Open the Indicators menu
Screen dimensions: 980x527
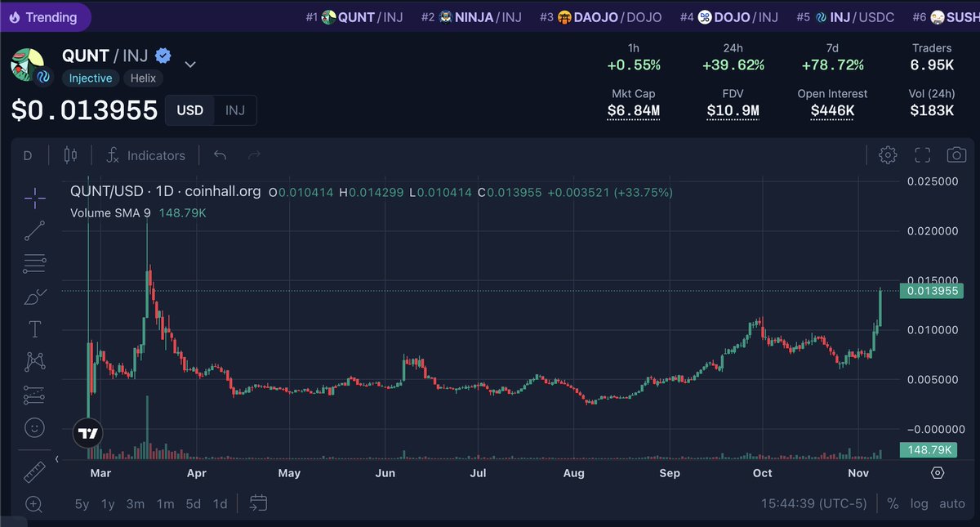(x=146, y=155)
